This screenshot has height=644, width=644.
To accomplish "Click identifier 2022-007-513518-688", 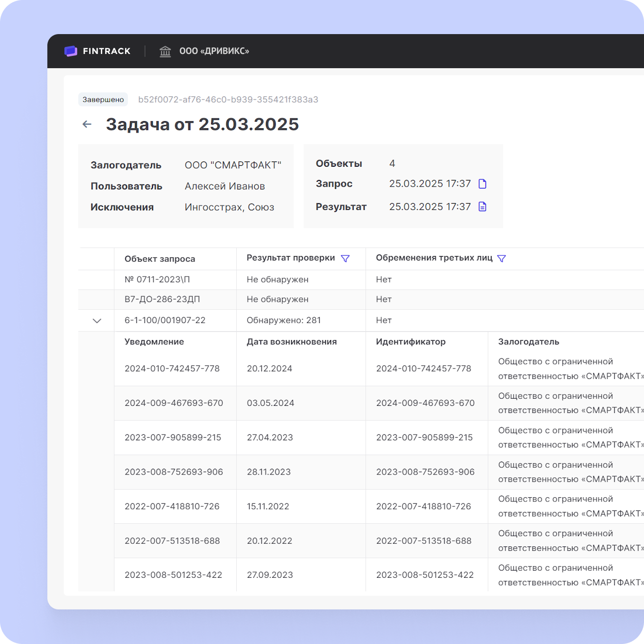I will (423, 541).
